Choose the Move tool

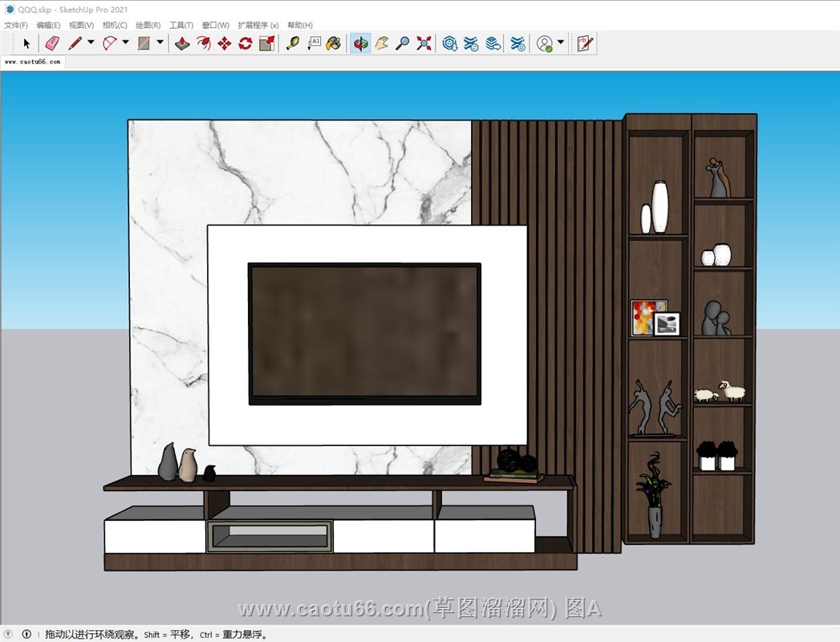225,43
